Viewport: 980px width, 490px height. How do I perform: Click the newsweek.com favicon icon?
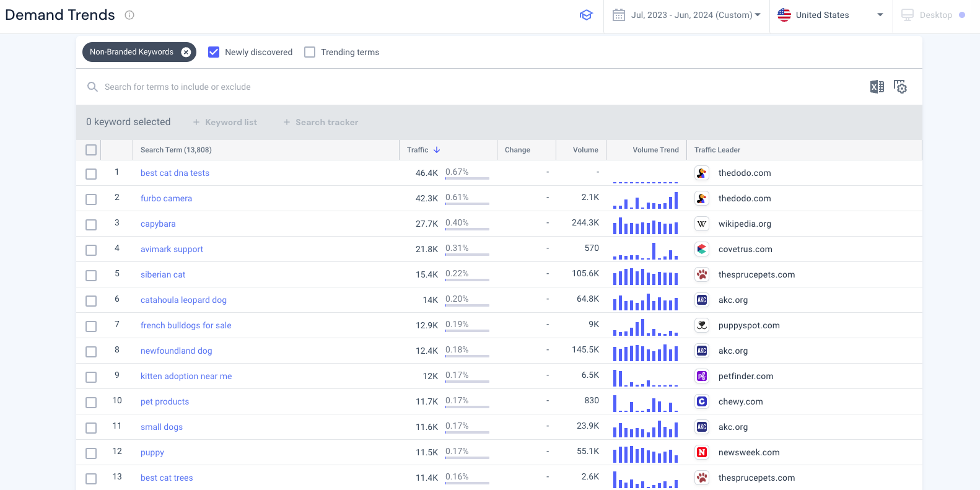pyautogui.click(x=702, y=452)
